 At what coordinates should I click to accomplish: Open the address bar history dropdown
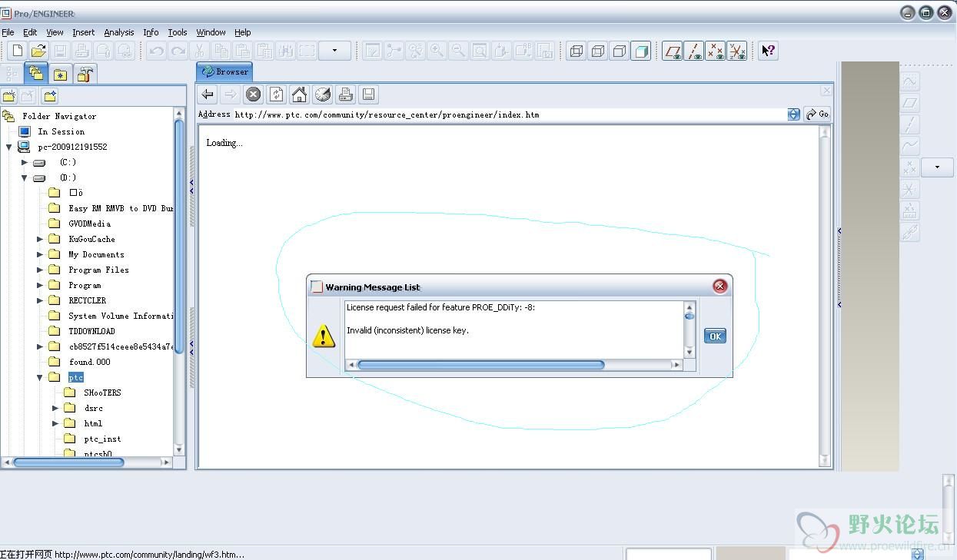point(794,114)
